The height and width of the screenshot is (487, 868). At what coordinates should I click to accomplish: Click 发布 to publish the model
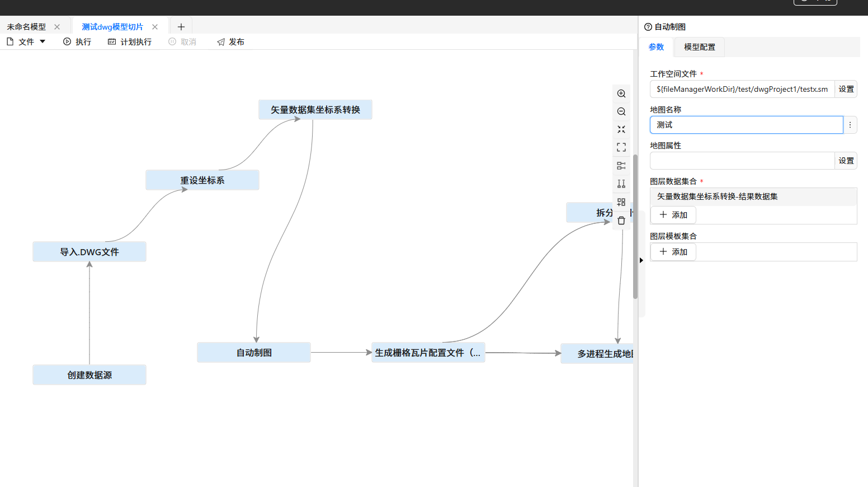[230, 42]
